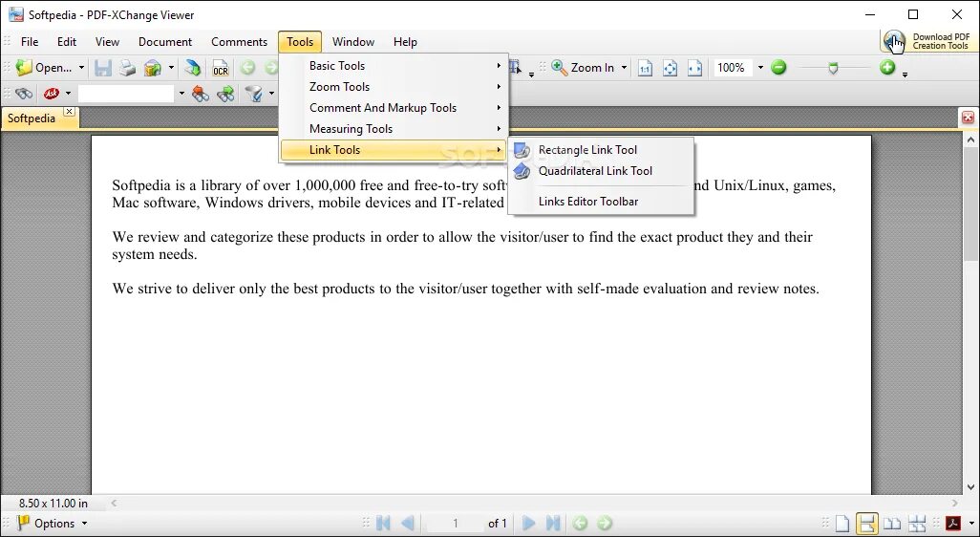
Task: Click the Zoom In magnifier tool
Action: pos(560,68)
